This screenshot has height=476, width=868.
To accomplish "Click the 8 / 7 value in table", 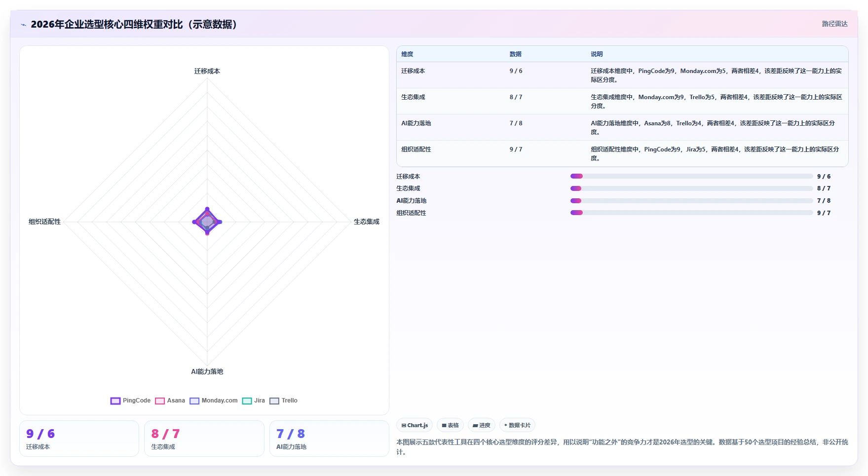I will 516,97.
